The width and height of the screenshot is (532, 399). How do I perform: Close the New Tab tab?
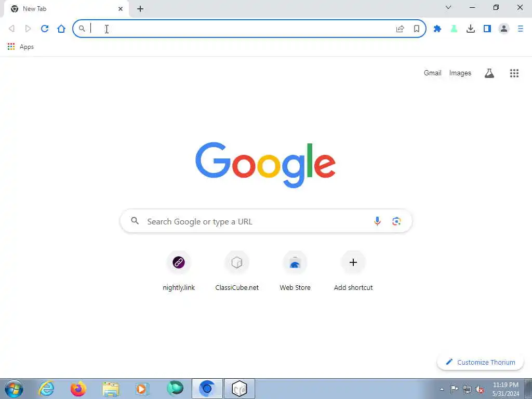click(121, 9)
